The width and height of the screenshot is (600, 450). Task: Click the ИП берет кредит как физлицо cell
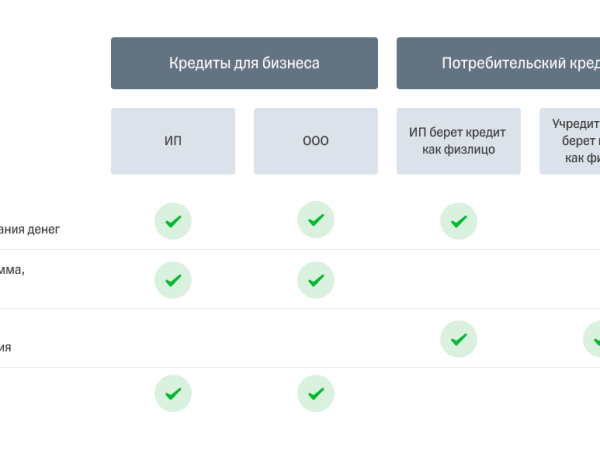click(459, 141)
